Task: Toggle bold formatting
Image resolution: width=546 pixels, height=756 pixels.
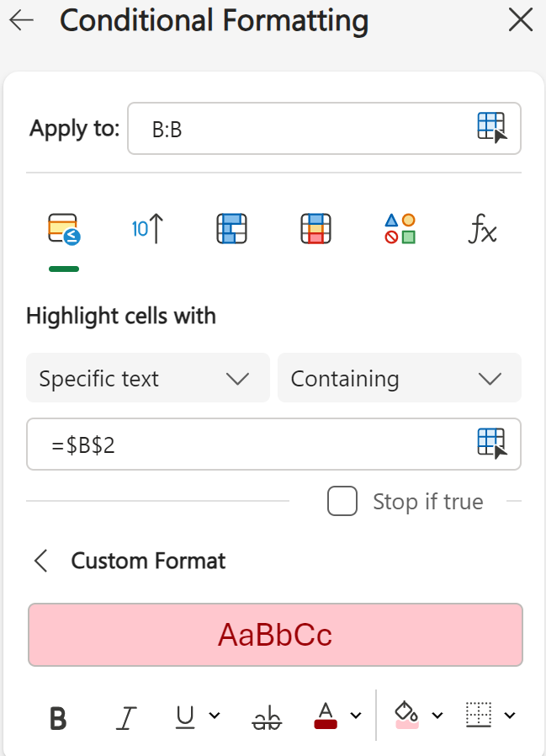Action: click(x=58, y=717)
